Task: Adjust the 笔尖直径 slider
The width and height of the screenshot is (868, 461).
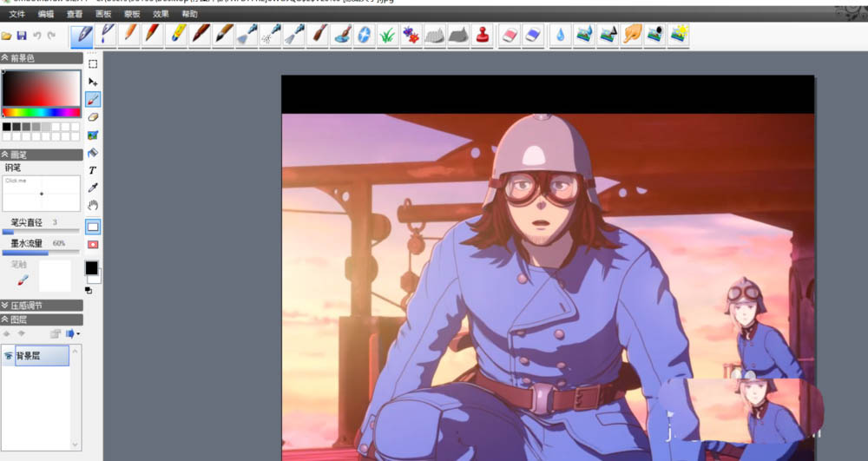Action: coord(42,232)
